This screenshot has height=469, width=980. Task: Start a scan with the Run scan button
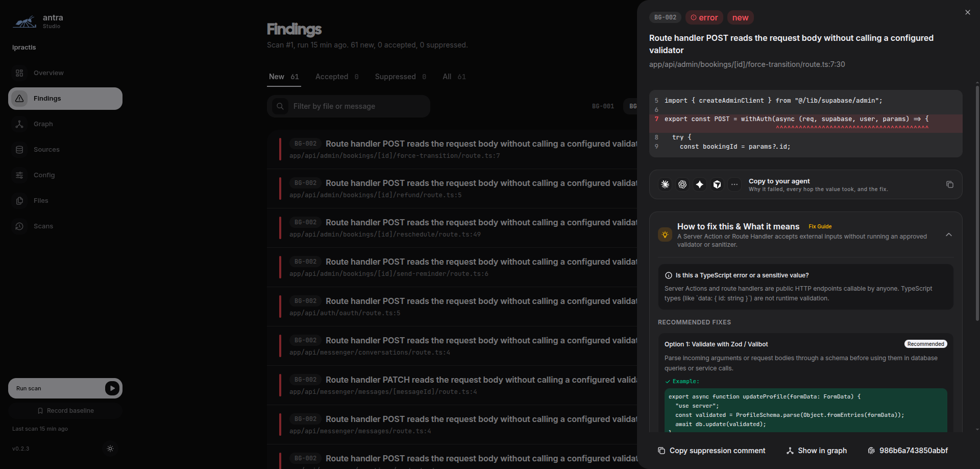[65, 388]
